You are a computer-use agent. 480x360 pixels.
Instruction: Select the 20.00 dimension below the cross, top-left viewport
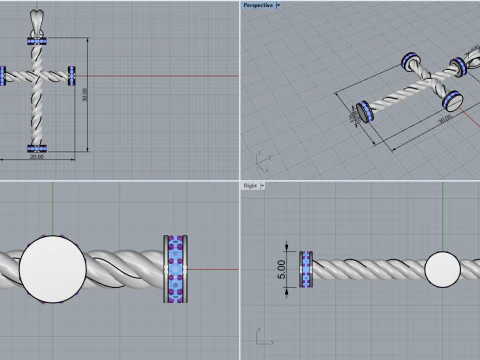click(37, 157)
